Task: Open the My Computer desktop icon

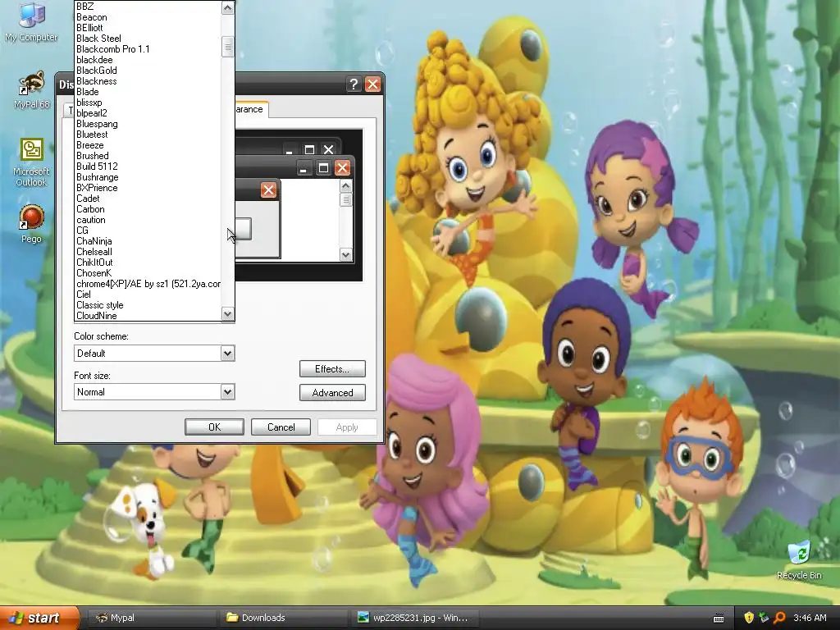Action: click(31, 21)
